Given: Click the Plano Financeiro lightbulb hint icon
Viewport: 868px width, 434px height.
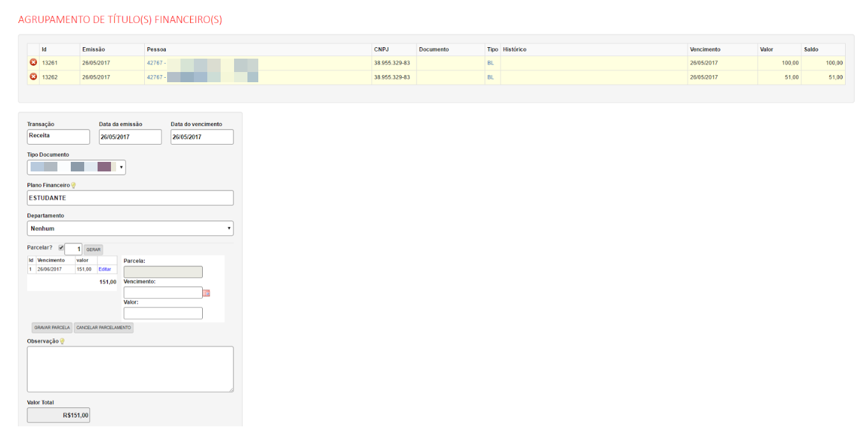Looking at the screenshot, I should pyautogui.click(x=73, y=185).
